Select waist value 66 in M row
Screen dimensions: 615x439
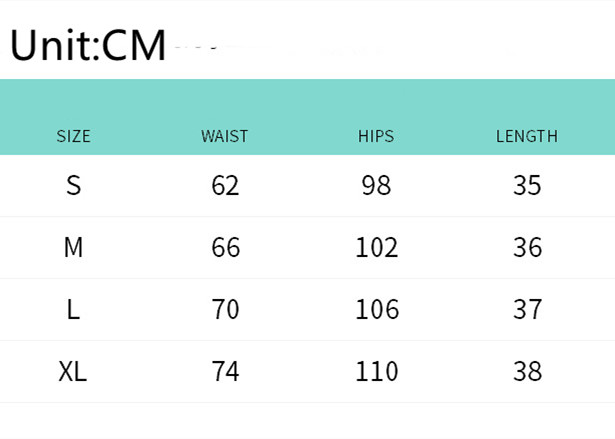click(x=226, y=247)
